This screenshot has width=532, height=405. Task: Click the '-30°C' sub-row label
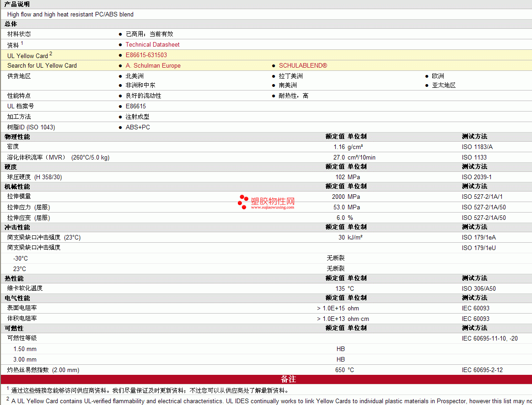[x=21, y=258]
